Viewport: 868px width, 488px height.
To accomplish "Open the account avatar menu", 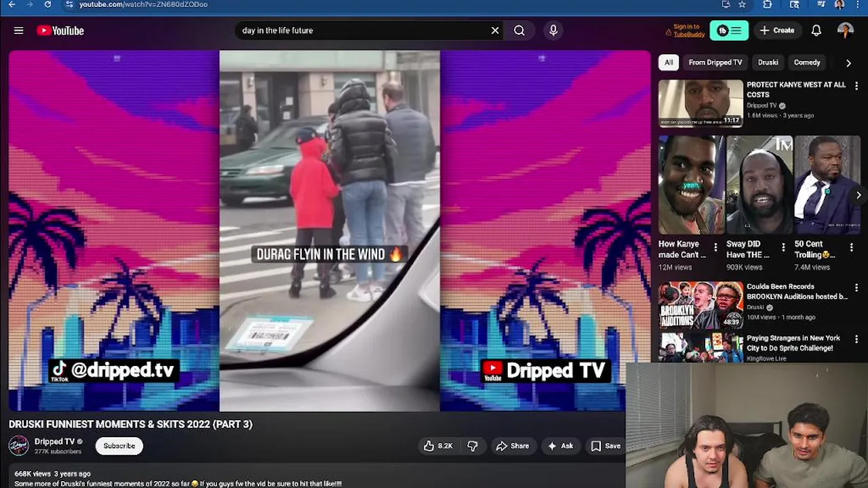I will tap(845, 30).
